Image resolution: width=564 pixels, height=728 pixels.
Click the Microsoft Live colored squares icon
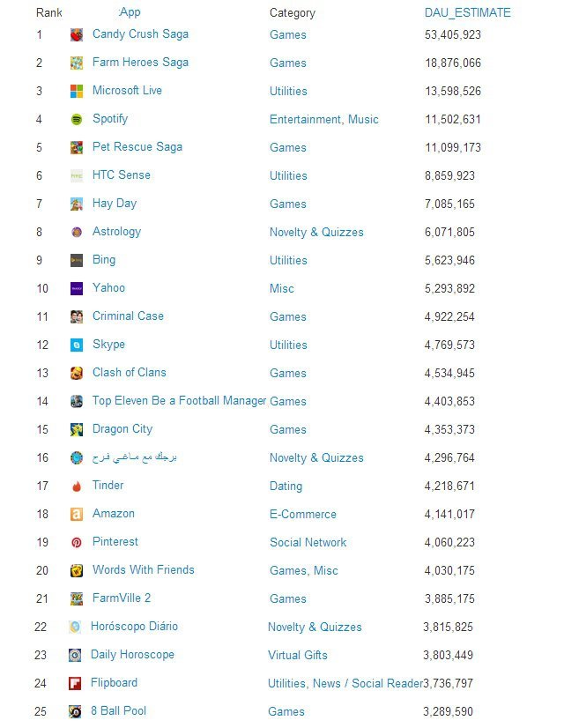[77, 91]
